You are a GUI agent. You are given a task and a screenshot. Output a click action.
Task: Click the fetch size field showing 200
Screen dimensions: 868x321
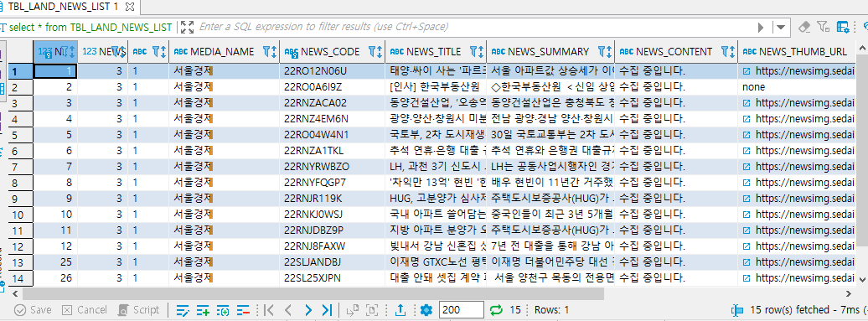click(x=461, y=310)
